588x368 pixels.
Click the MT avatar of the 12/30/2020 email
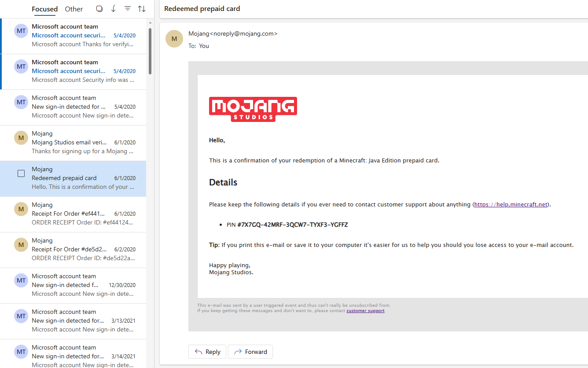(x=21, y=280)
